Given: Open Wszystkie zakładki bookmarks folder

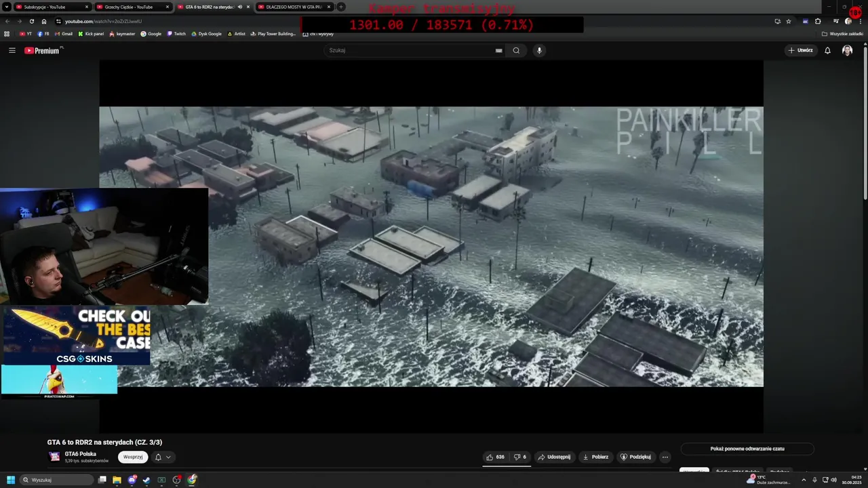Looking at the screenshot, I should pos(842,34).
